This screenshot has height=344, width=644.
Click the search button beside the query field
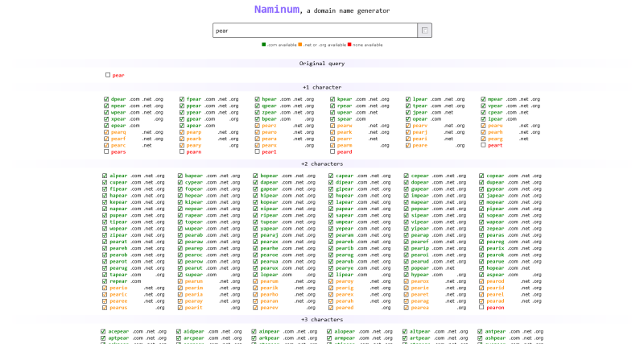coord(425,31)
